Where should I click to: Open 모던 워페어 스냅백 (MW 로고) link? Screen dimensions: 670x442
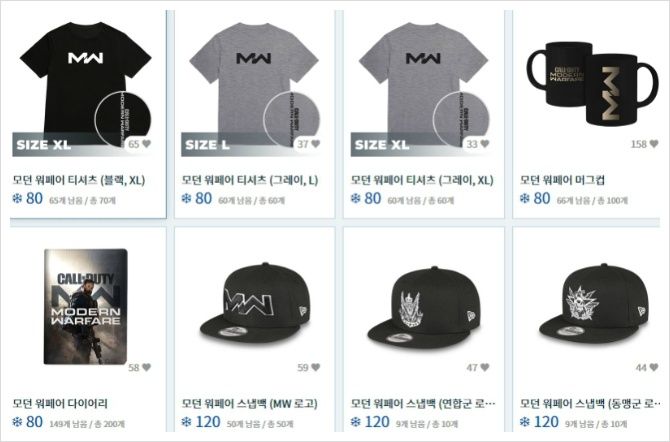click(250, 404)
